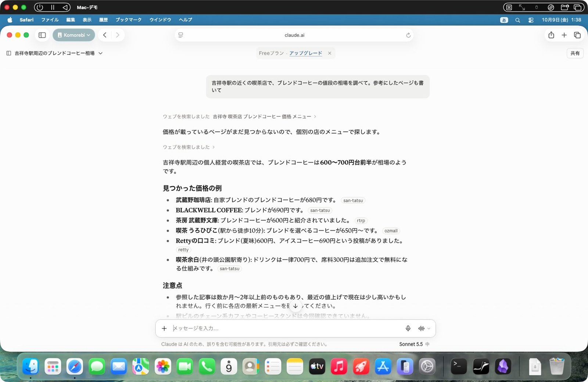Open Photos in the Dock
The image size is (588, 382).
tap(163, 366)
